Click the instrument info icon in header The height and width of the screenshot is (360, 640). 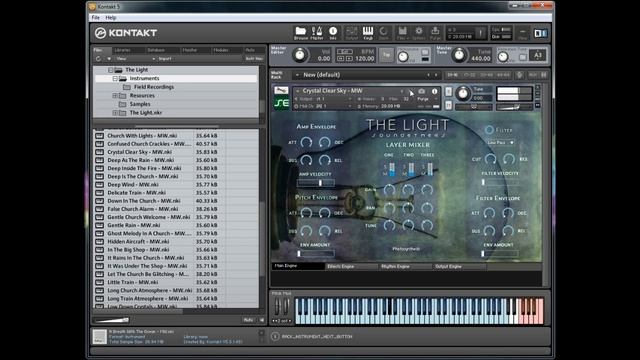(x=435, y=91)
